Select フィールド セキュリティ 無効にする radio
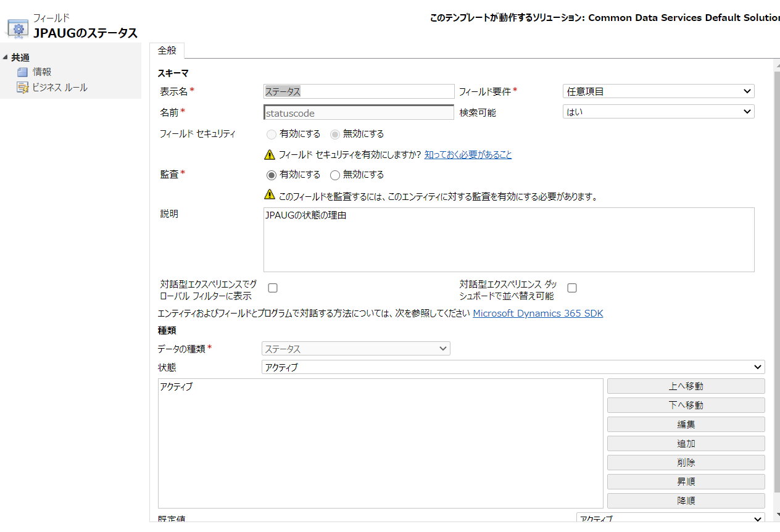The image size is (780, 532). (335, 134)
